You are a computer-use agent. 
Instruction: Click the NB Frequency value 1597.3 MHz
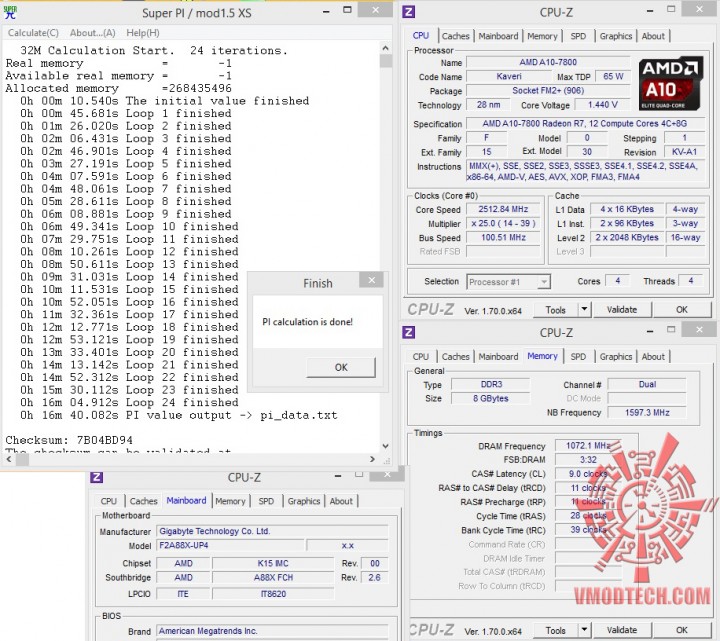click(x=647, y=412)
